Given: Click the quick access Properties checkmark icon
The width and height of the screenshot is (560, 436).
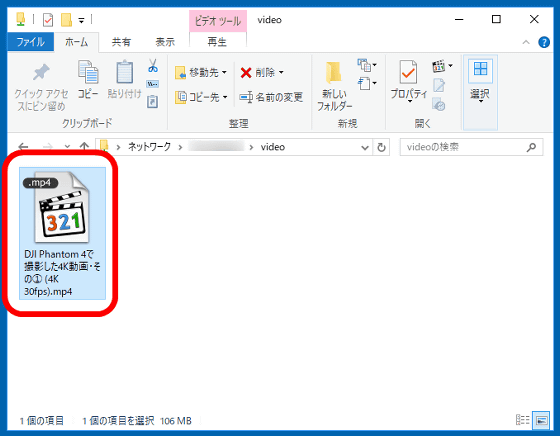Looking at the screenshot, I should coord(48,20).
